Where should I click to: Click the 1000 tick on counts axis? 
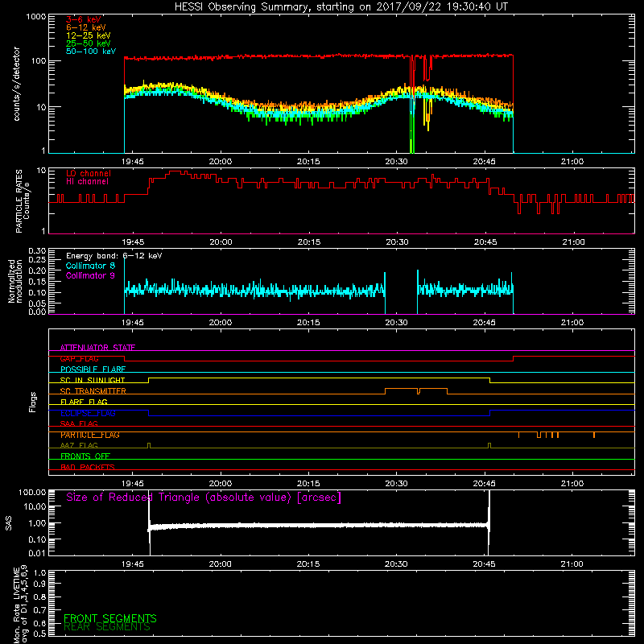point(36,17)
